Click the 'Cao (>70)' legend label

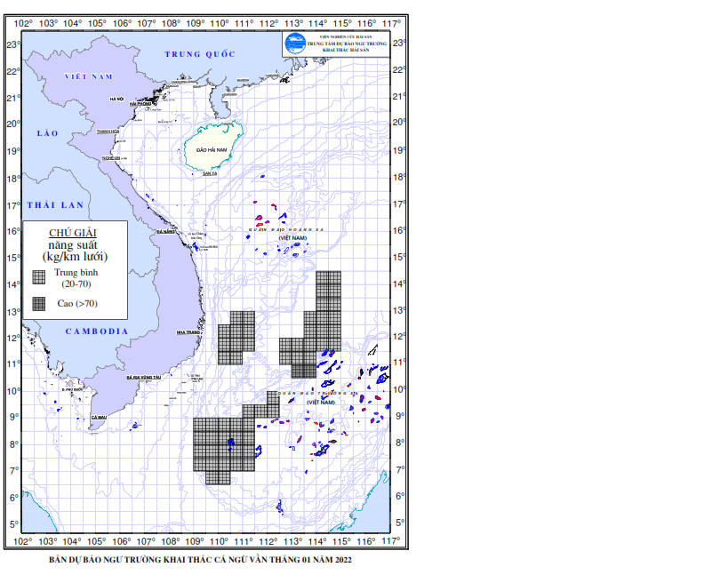click(77, 304)
